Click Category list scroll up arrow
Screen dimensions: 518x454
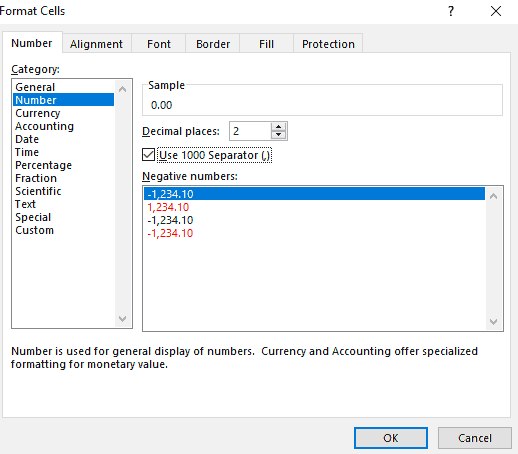point(122,89)
